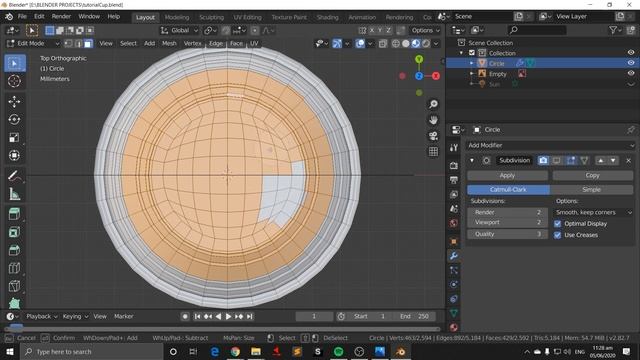Hide the Circle object in outliner
This screenshot has height=360, width=640.
coord(631,63)
